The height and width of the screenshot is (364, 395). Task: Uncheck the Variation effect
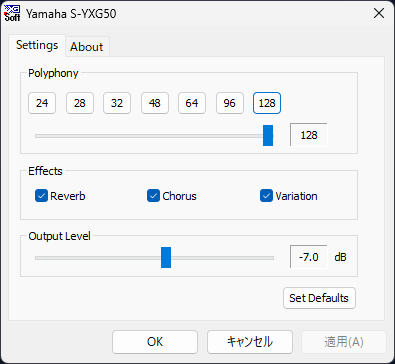click(266, 196)
